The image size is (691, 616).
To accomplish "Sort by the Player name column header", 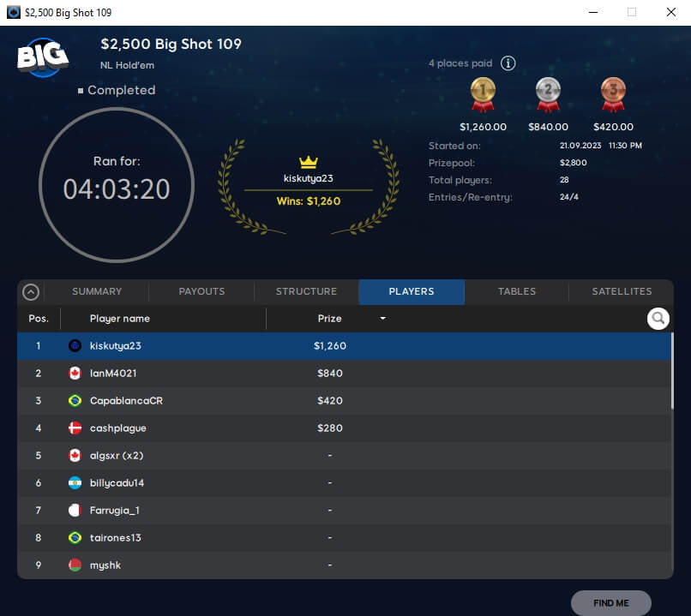I will 120,319.
